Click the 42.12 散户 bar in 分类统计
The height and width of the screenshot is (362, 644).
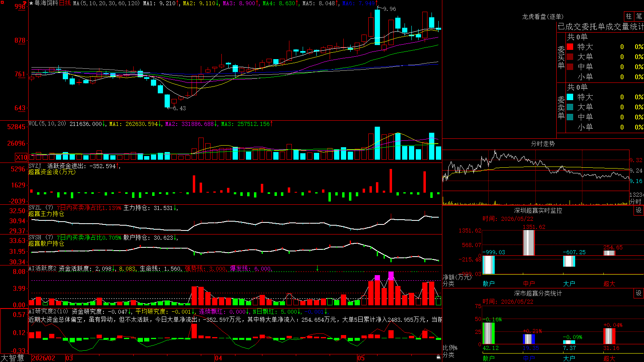(489, 333)
